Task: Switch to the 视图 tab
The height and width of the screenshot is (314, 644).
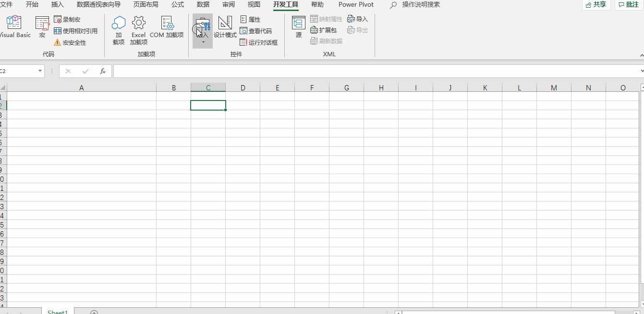Action: (254, 4)
